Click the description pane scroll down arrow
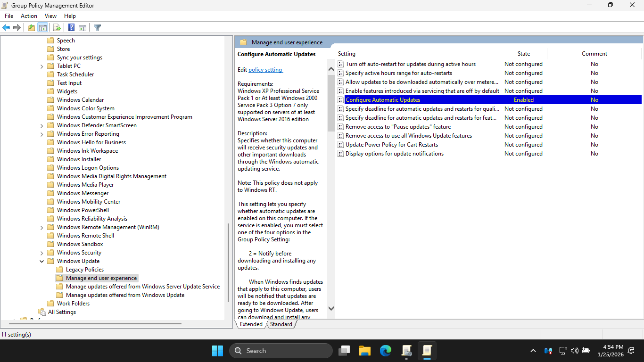This screenshot has width=644, height=362. [x=331, y=308]
